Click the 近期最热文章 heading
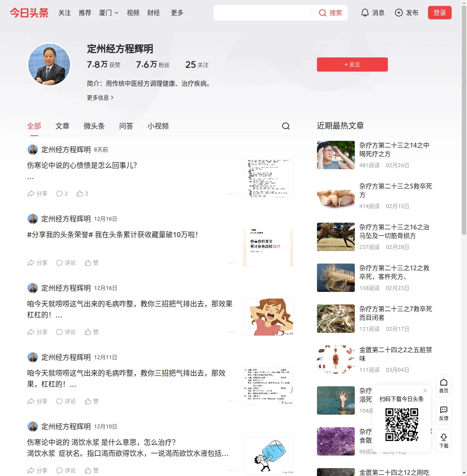The height and width of the screenshot is (476, 467). 341,125
